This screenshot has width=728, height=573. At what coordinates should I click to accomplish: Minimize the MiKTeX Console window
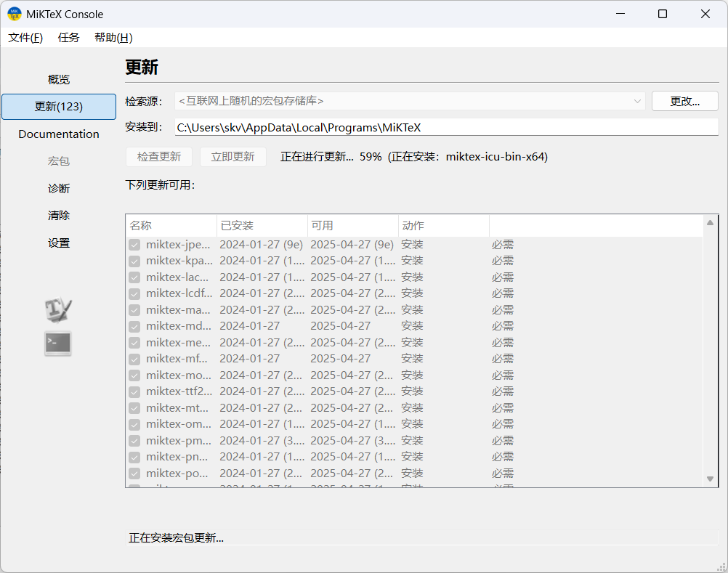tap(620, 14)
